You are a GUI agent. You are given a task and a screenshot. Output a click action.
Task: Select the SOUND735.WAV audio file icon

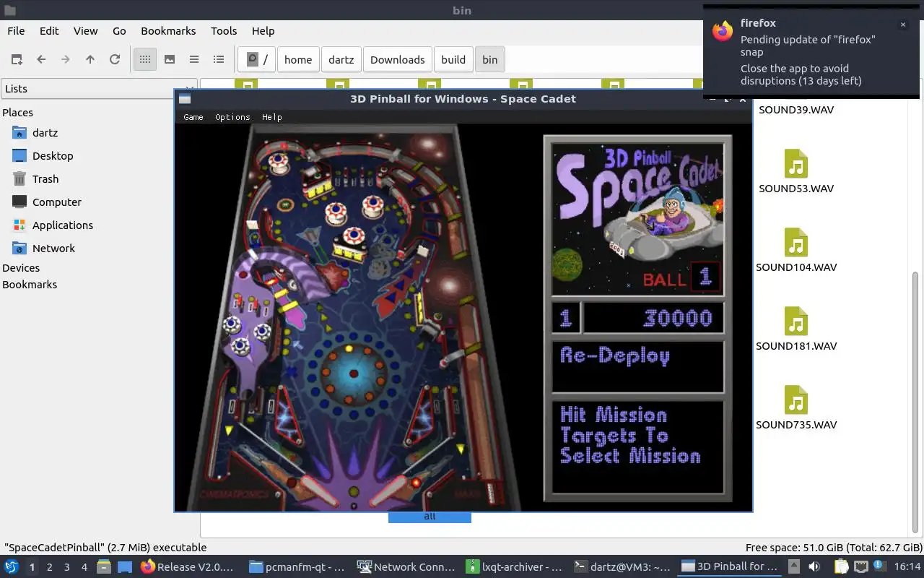[x=796, y=401]
